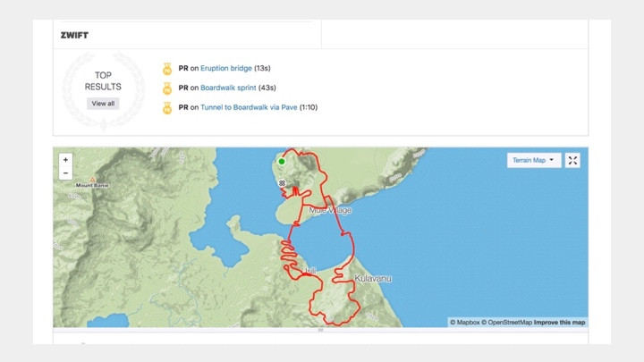Zoom in the map with plus button

coord(65,160)
